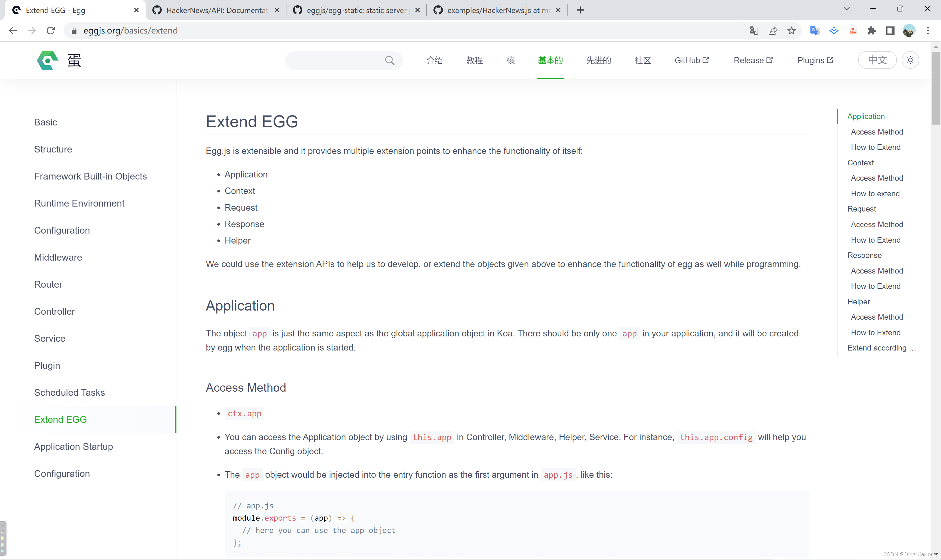Expand the Application section in sidebar

[865, 116]
